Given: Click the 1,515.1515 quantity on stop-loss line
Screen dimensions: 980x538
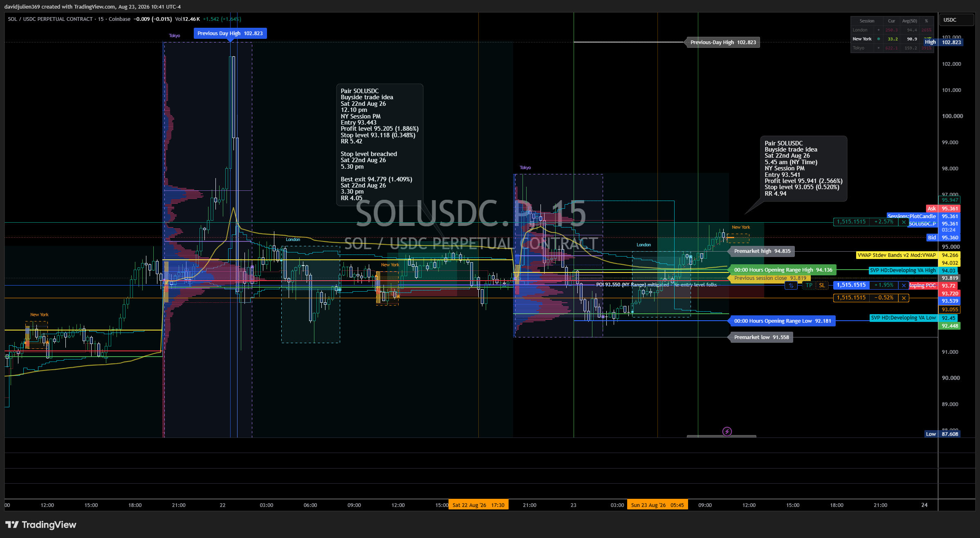Looking at the screenshot, I should [x=851, y=298].
